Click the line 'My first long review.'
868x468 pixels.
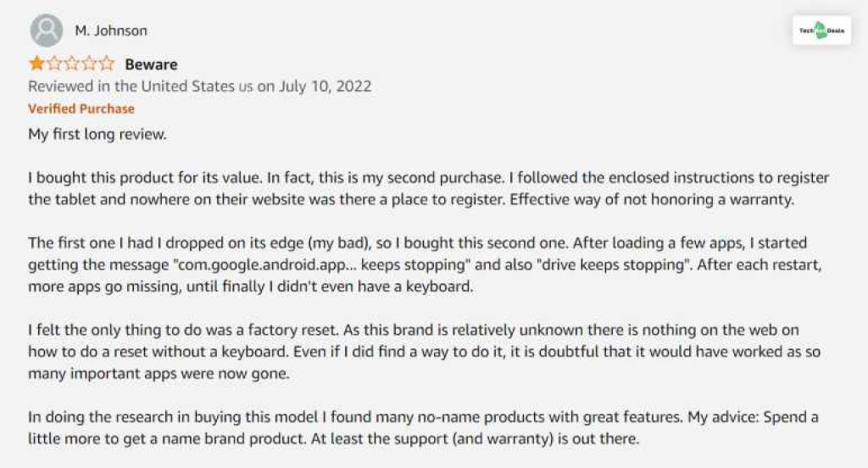[97, 135]
